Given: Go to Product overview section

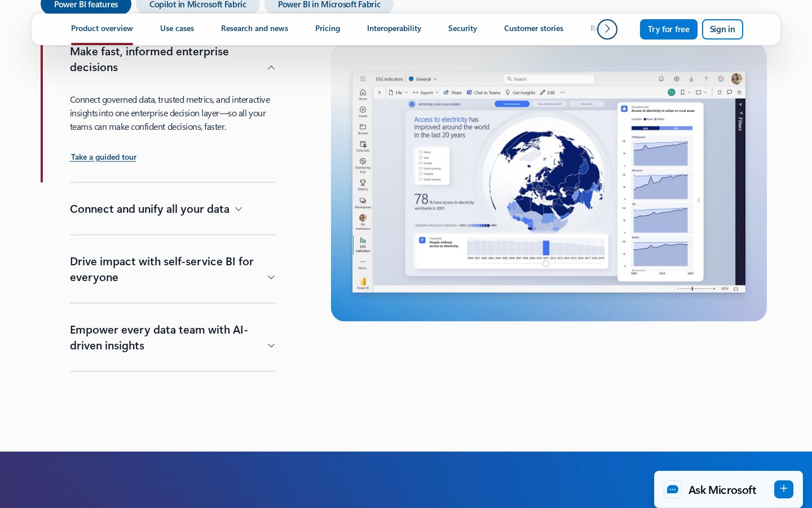Looking at the screenshot, I should [102, 29].
